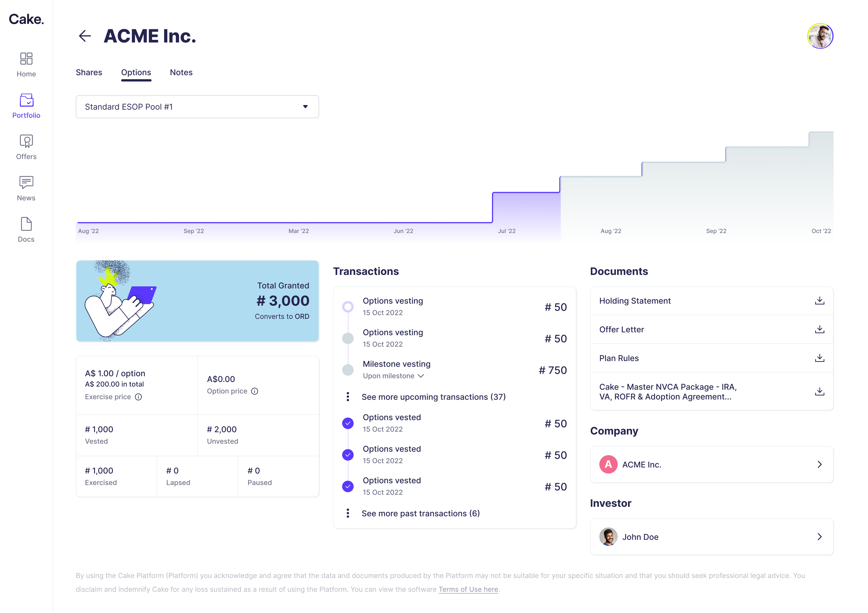Click the A$ 200.00 in total text

tap(114, 384)
